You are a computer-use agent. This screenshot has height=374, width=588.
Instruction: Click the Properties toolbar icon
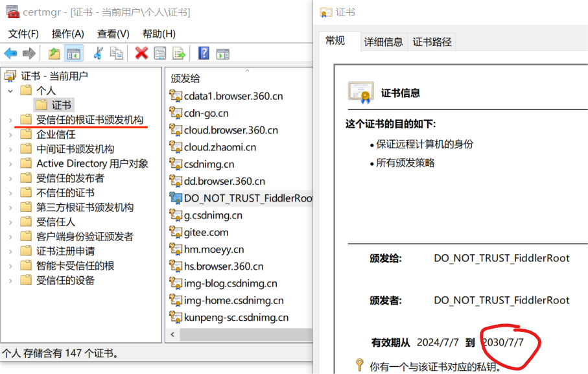[x=160, y=53]
